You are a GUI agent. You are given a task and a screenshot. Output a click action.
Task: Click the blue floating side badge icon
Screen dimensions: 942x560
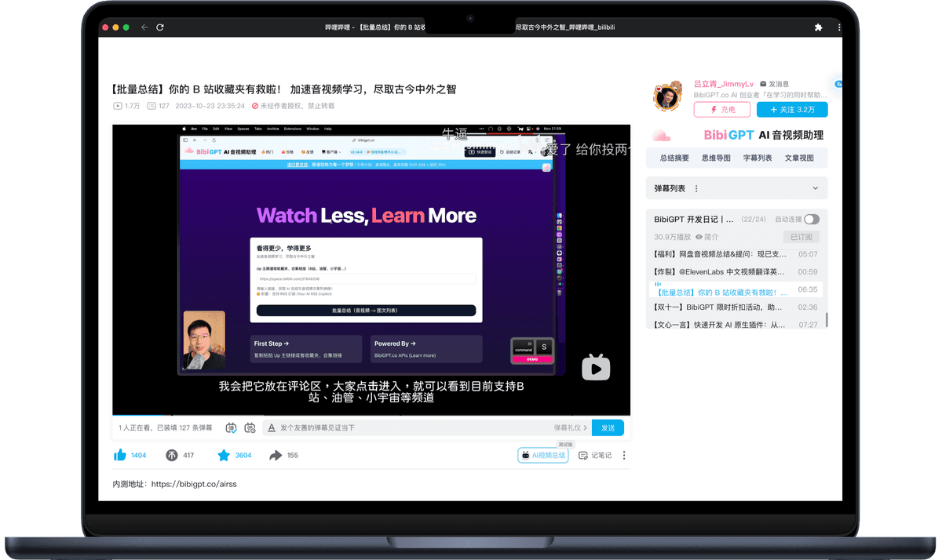pos(838,84)
